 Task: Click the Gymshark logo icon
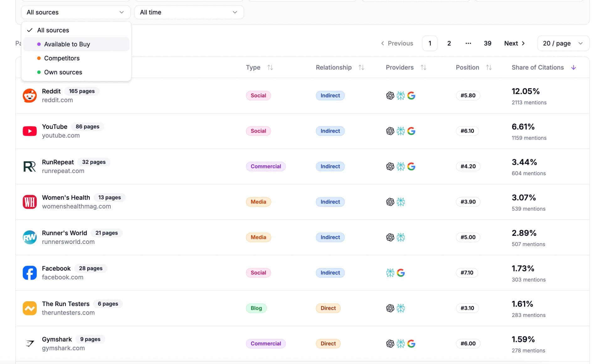coord(29,344)
